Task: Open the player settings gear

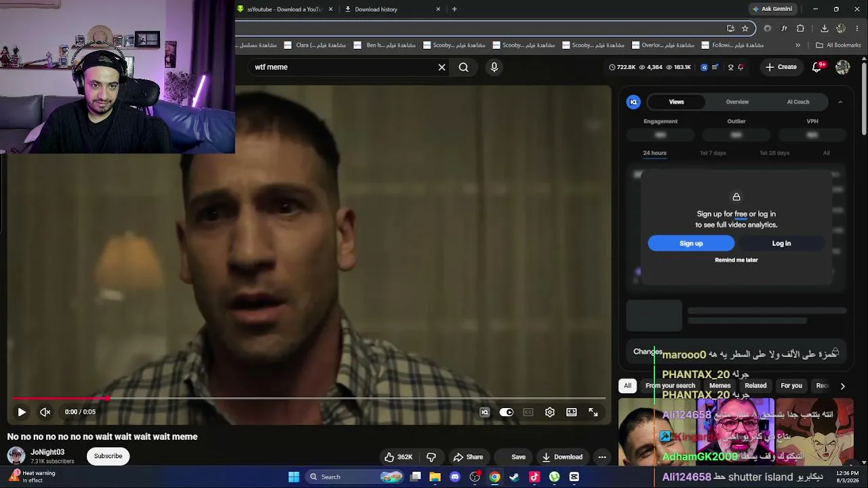Action: click(550, 412)
